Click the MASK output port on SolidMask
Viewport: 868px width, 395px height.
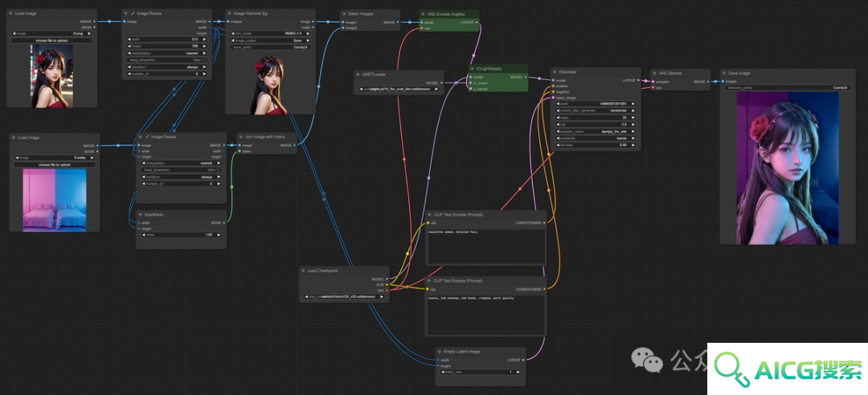(223, 223)
